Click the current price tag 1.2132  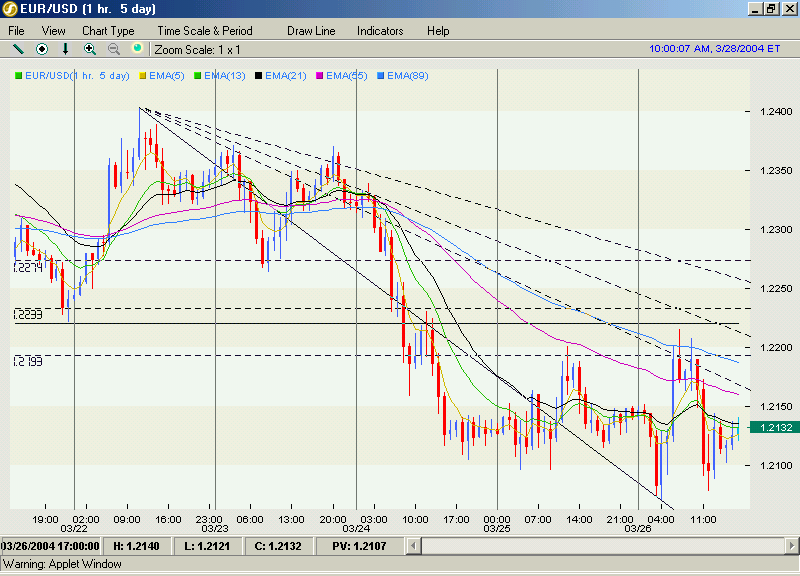[x=776, y=428]
